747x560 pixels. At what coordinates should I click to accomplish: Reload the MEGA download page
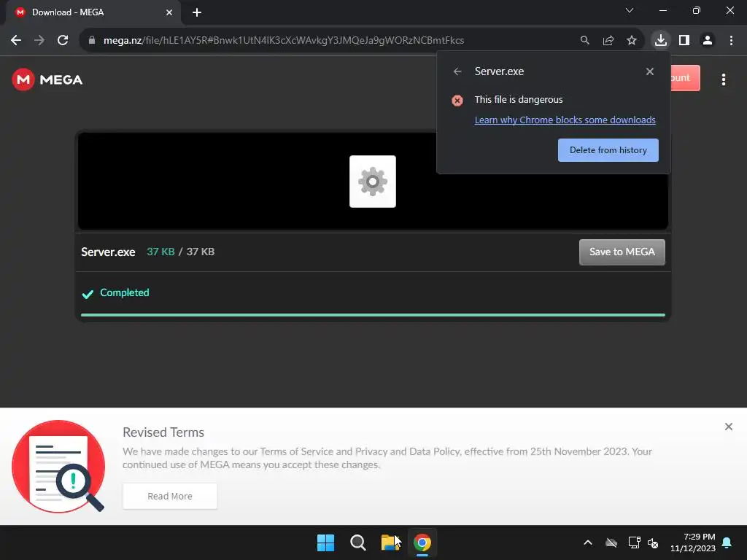(x=63, y=41)
